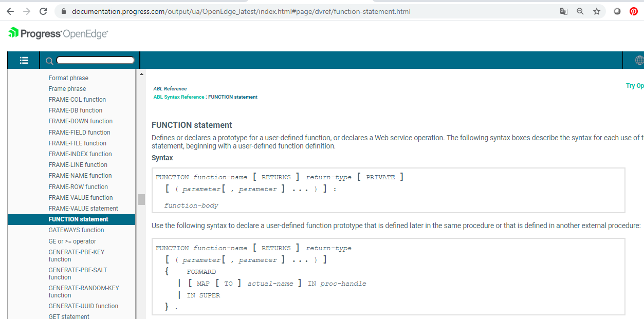Click the sidebar search magnifier icon
This screenshot has width=644, height=319.
[x=49, y=60]
